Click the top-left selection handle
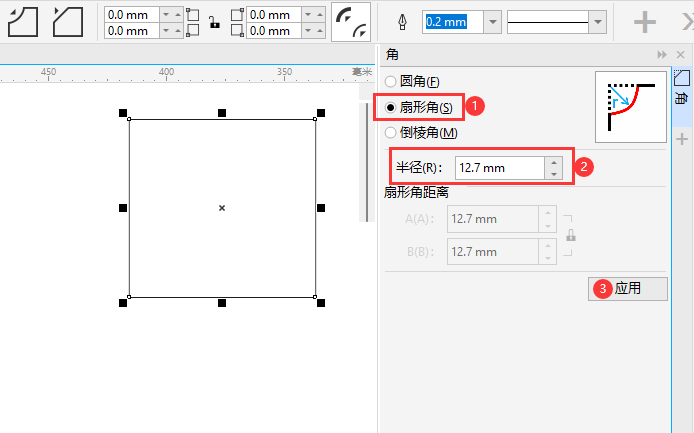The image size is (694, 433). [123, 113]
